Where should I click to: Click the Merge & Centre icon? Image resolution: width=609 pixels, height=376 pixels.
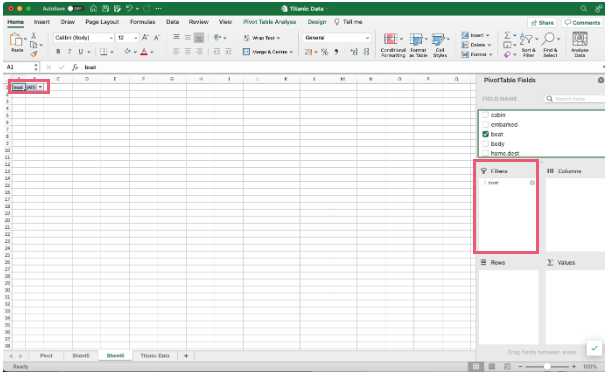246,52
